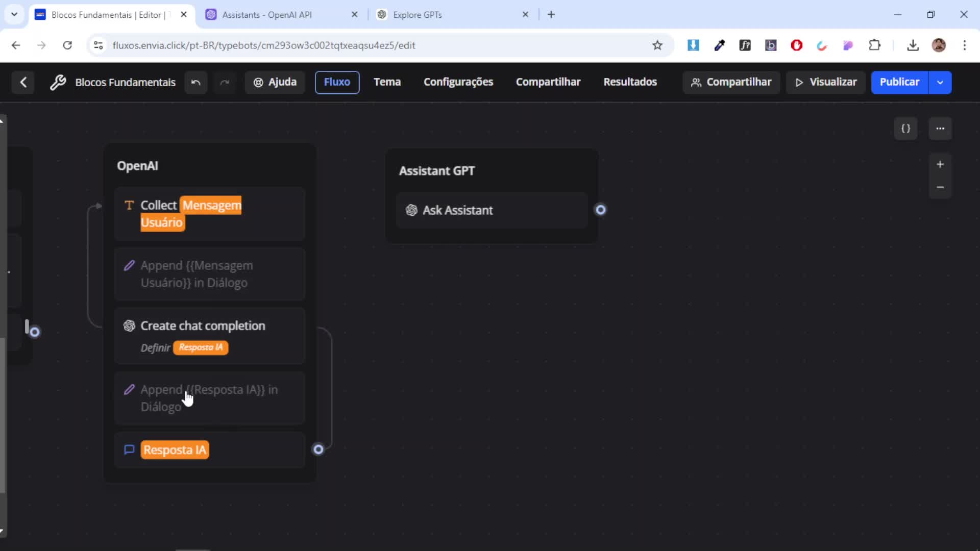
Task: Click the wrench icon next to Blocos Fundamentais
Action: pos(59,82)
